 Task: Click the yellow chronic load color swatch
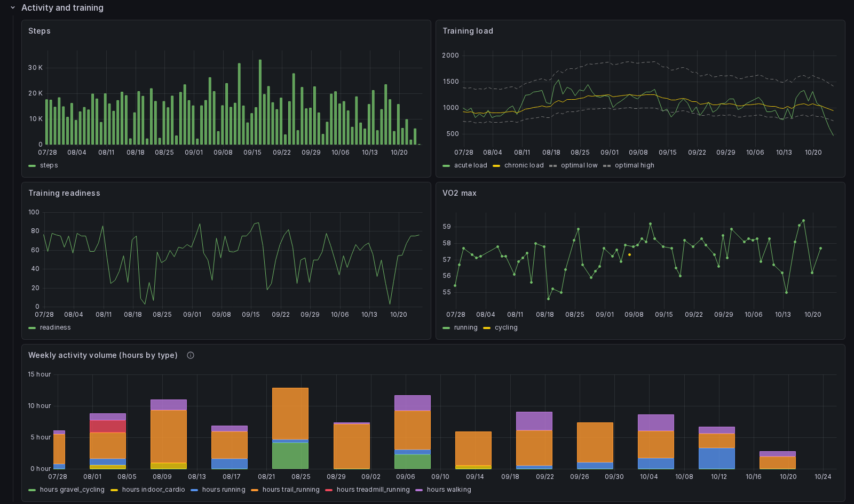[x=496, y=166]
